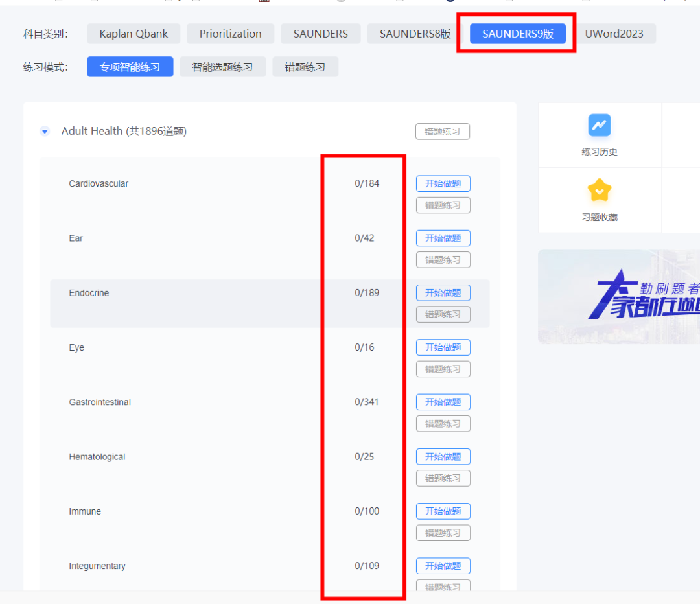This screenshot has height=604, width=700.
Task: Start Cardiovascular questions with 开始做题
Action: pos(443,183)
